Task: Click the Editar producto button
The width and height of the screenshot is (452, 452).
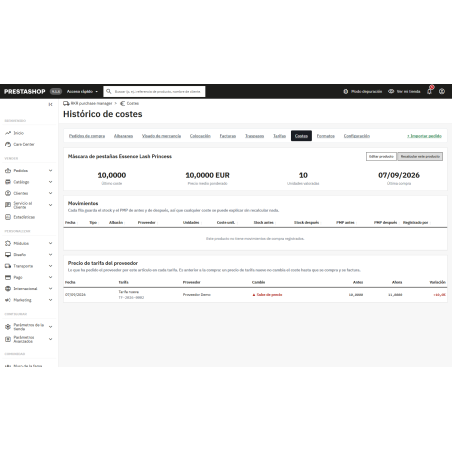Action: tap(381, 157)
